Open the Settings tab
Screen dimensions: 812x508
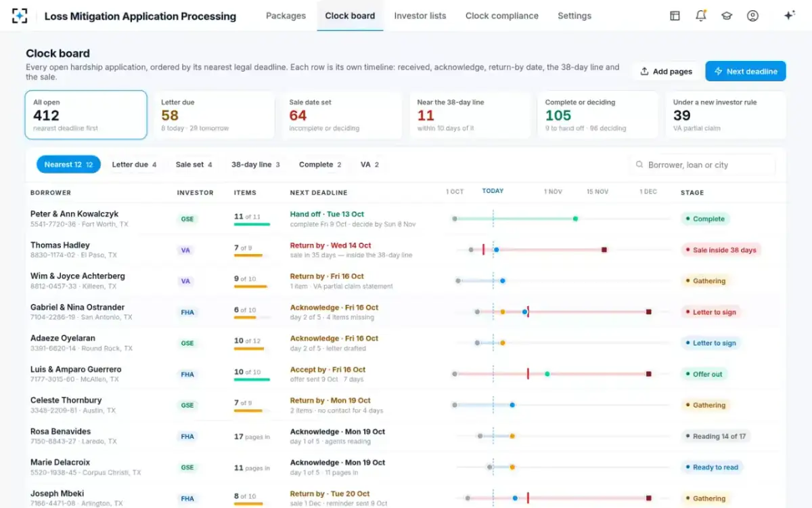coord(574,16)
